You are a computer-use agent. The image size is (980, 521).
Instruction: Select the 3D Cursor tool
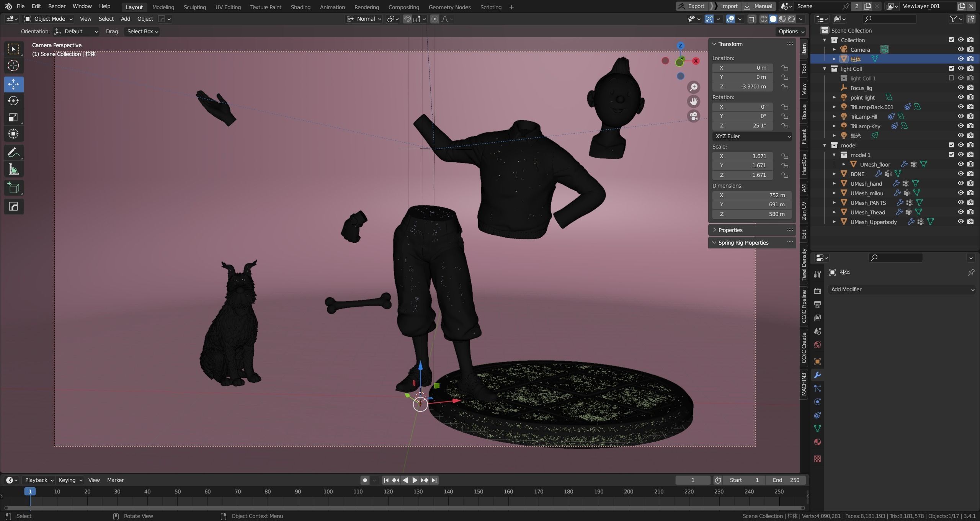13,66
